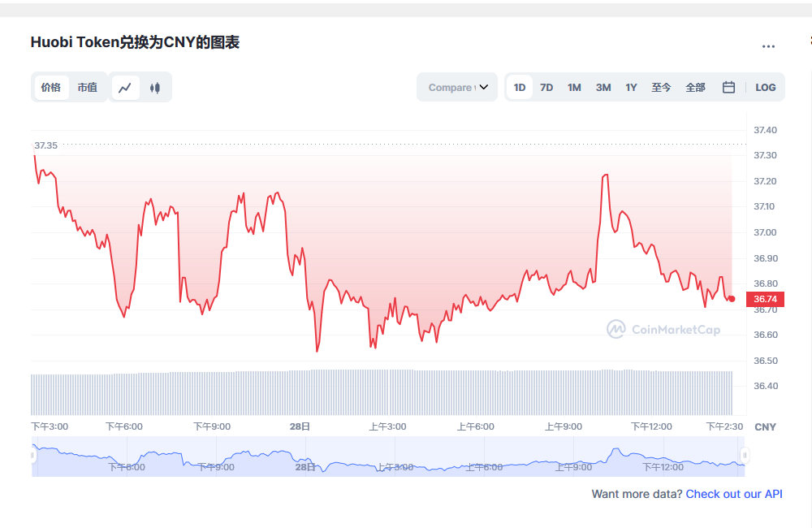This screenshot has width=812, height=528.
Task: Click the 36.40 y-axis value
Action: (x=766, y=386)
